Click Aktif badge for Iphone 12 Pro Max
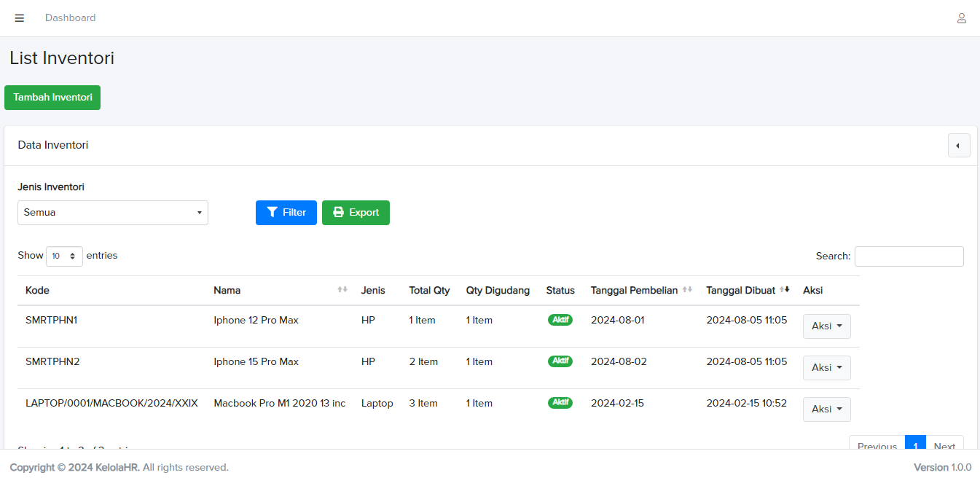Image resolution: width=980 pixels, height=486 pixels. tap(560, 320)
